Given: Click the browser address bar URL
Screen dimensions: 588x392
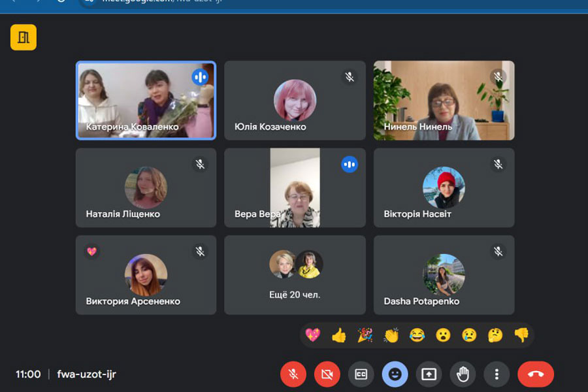Looking at the screenshot, I should tap(162, 1).
